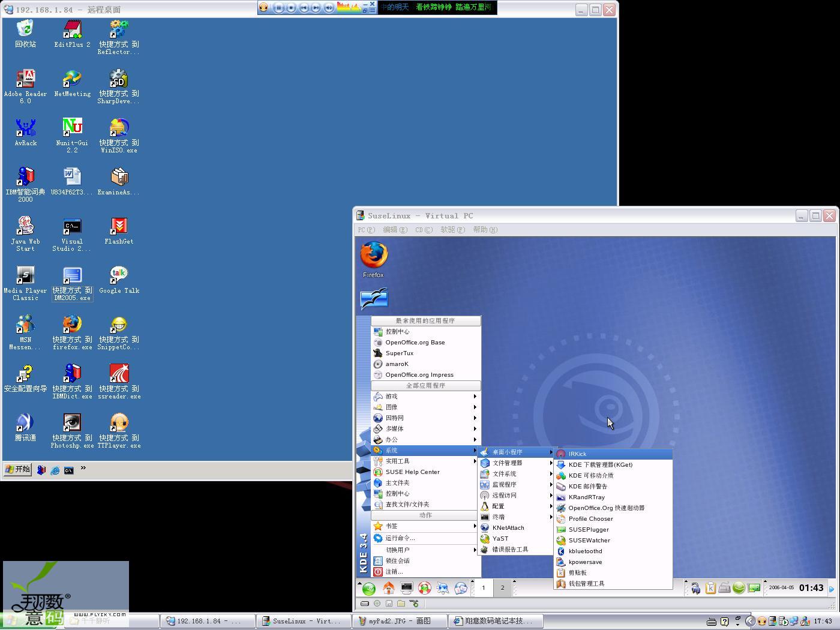
Task: Open the CD menu in Virtual PC
Action: pos(424,230)
